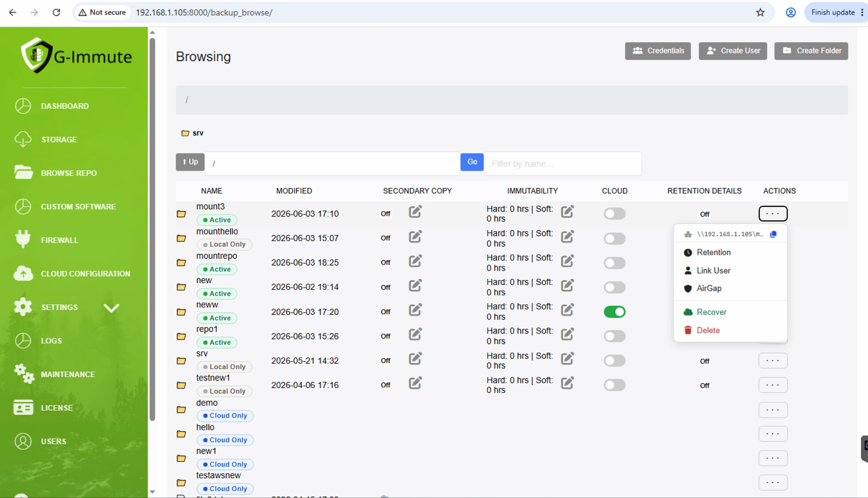868x498 pixels.
Task: Enable cloud toggle for mount3
Action: pos(614,214)
